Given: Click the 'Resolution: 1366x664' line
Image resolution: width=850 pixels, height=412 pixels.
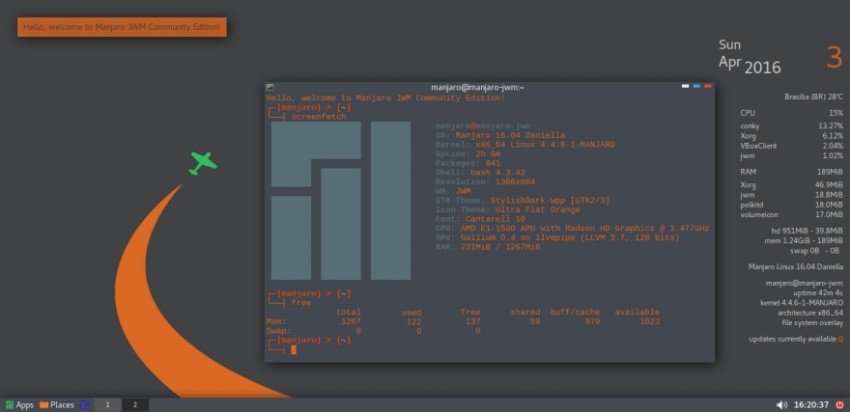Looking at the screenshot, I should (485, 182).
